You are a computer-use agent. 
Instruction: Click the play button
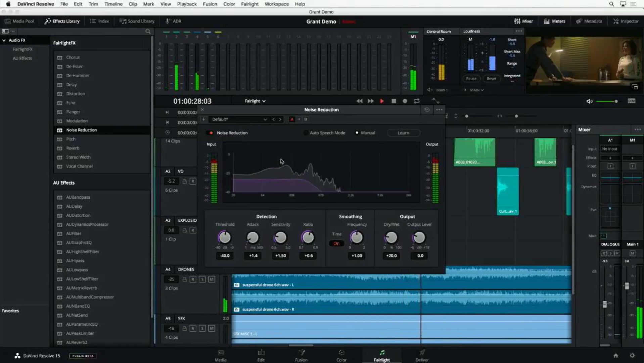382,101
